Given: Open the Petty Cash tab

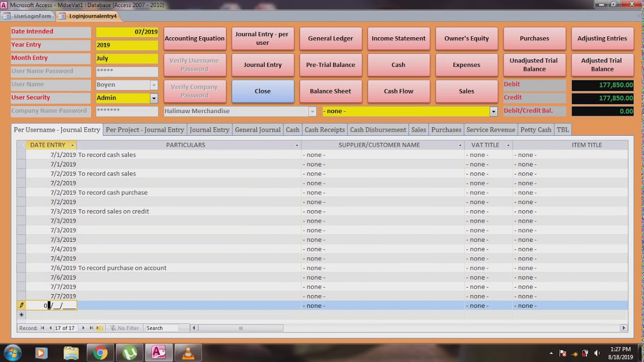Looking at the screenshot, I should pos(536,130).
